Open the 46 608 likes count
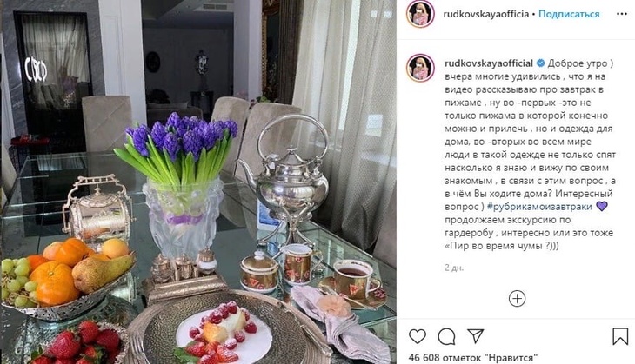 (x=473, y=358)
